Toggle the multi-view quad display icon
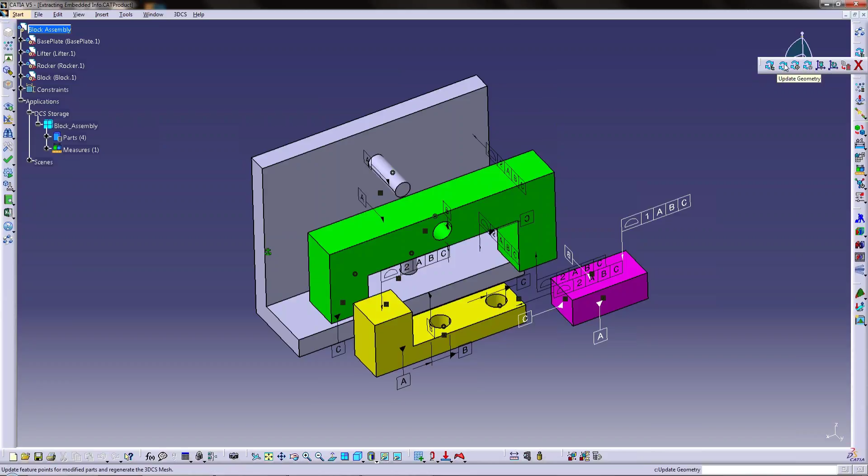This screenshot has width=868, height=476. point(345,457)
